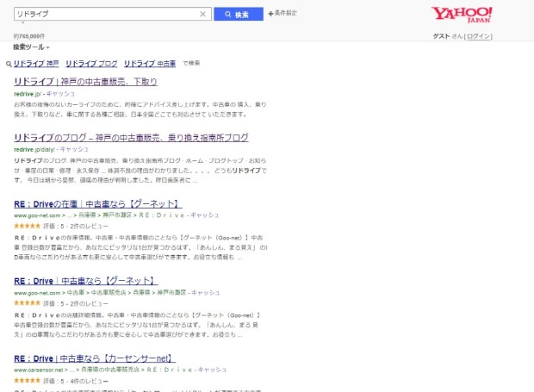The image size is (534, 392).
Task: Open the 条件指定 advanced options
Action: [283, 13]
